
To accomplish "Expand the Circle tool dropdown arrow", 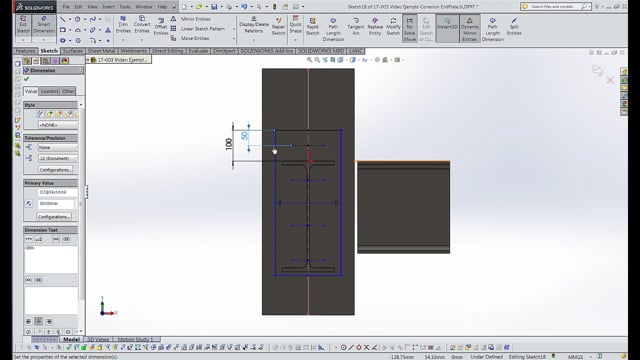I will coord(85,19).
